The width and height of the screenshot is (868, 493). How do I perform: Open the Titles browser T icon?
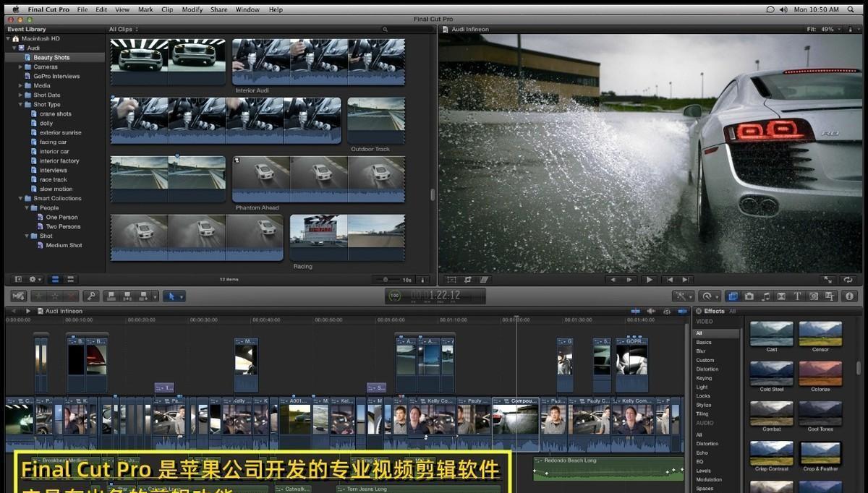pos(798,296)
